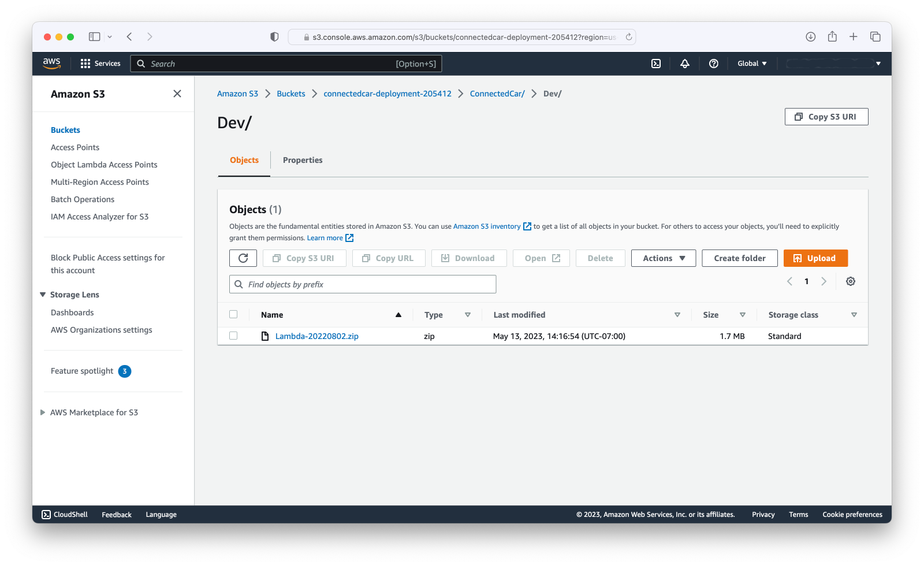Go forward in browser history
This screenshot has width=924, height=566.
point(150,37)
